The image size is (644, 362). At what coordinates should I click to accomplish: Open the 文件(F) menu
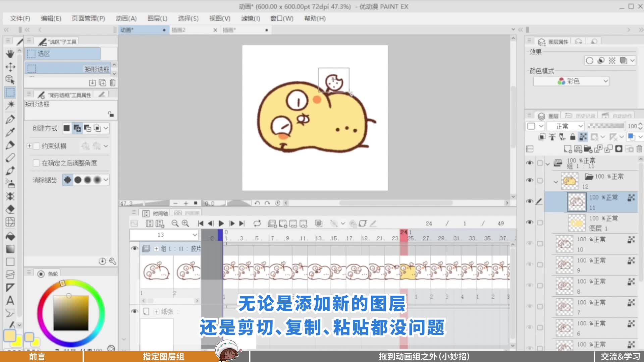tap(20, 18)
